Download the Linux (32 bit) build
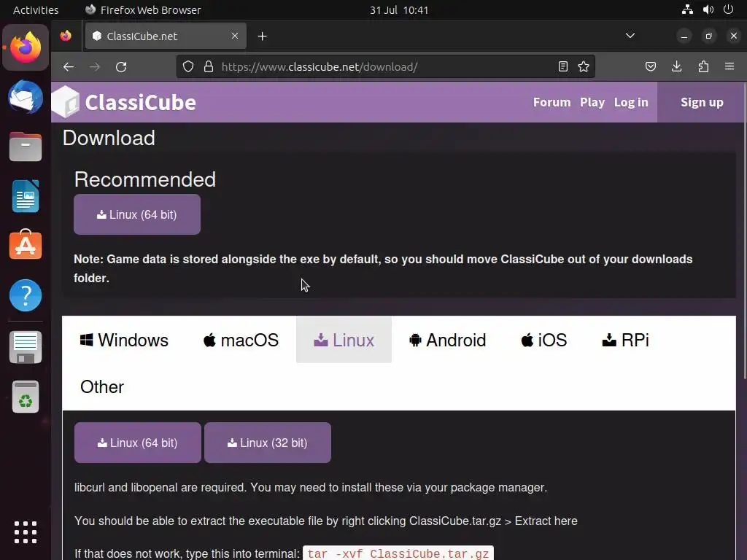This screenshot has height=560, width=747. pyautogui.click(x=268, y=443)
